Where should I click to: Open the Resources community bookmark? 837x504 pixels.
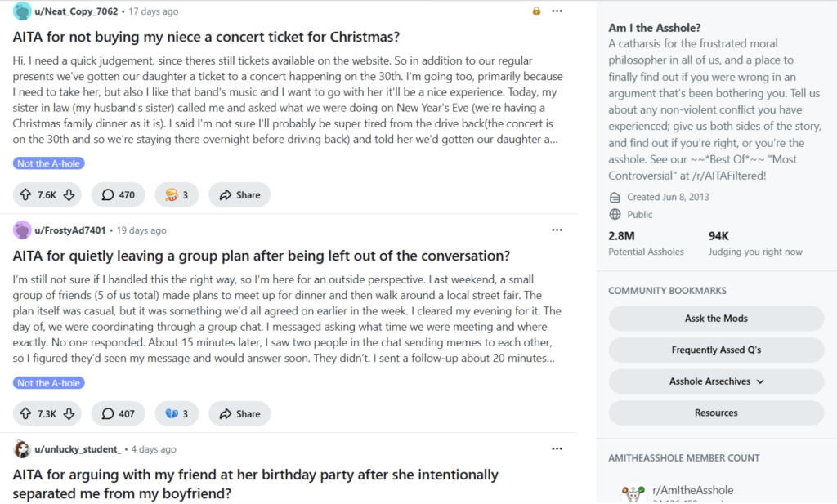(x=716, y=413)
